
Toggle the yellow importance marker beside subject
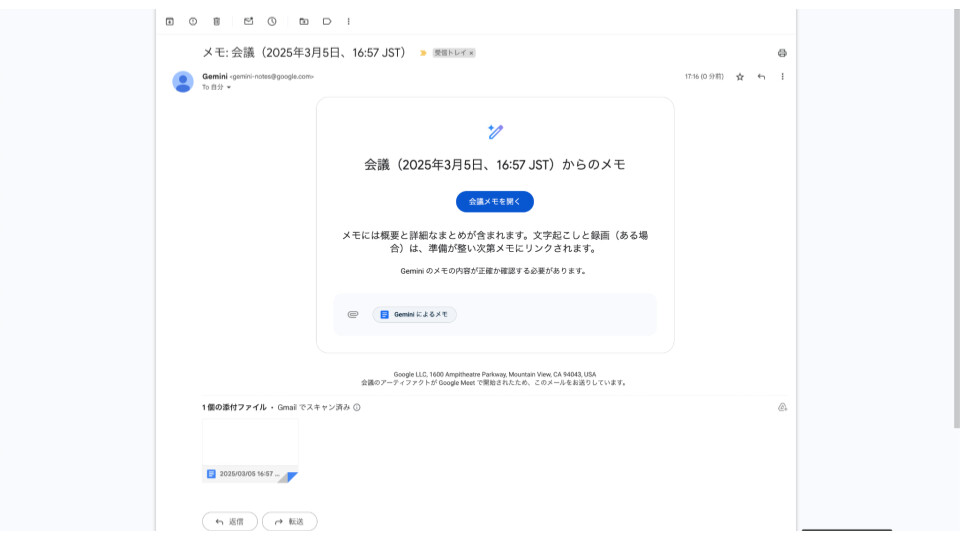click(x=422, y=53)
